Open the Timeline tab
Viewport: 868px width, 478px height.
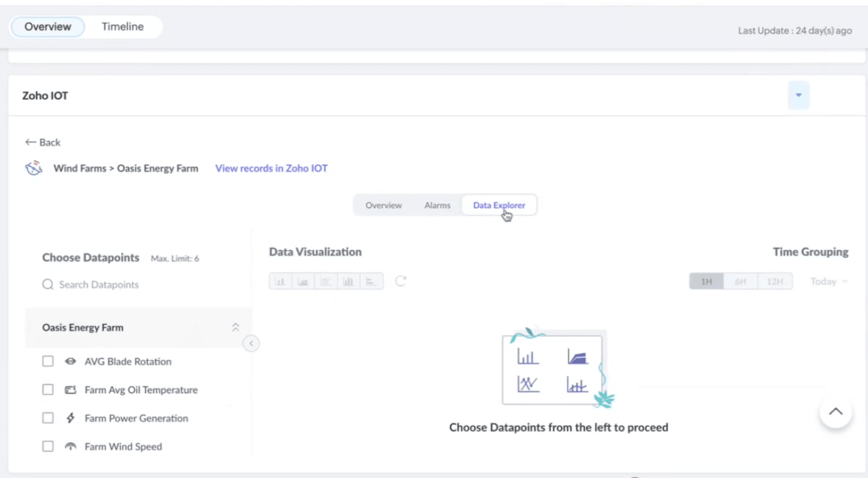click(123, 27)
